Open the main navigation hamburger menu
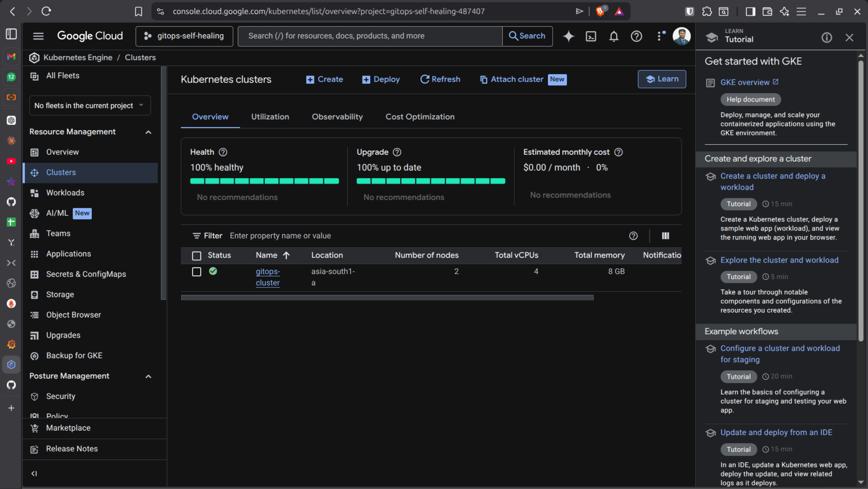 pos(38,36)
